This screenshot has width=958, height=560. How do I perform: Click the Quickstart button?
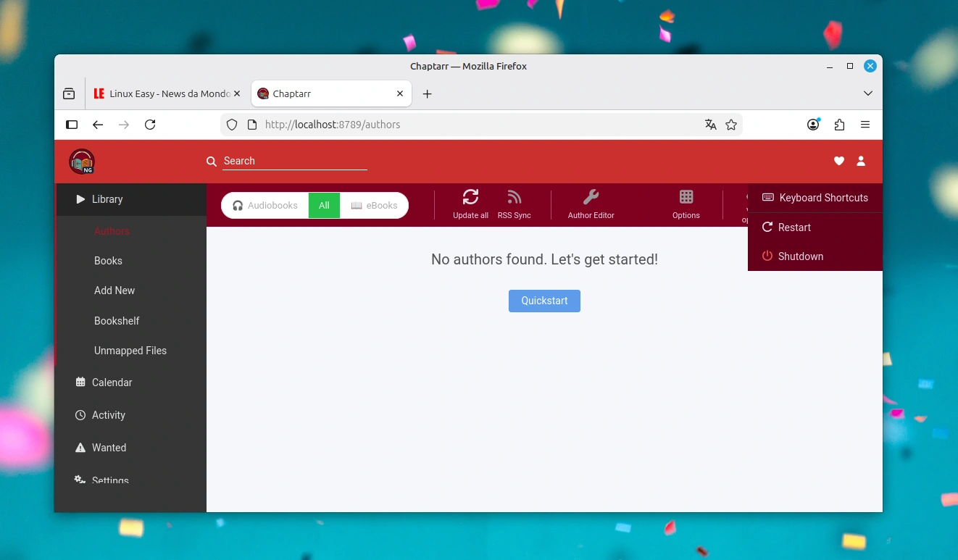tap(544, 301)
